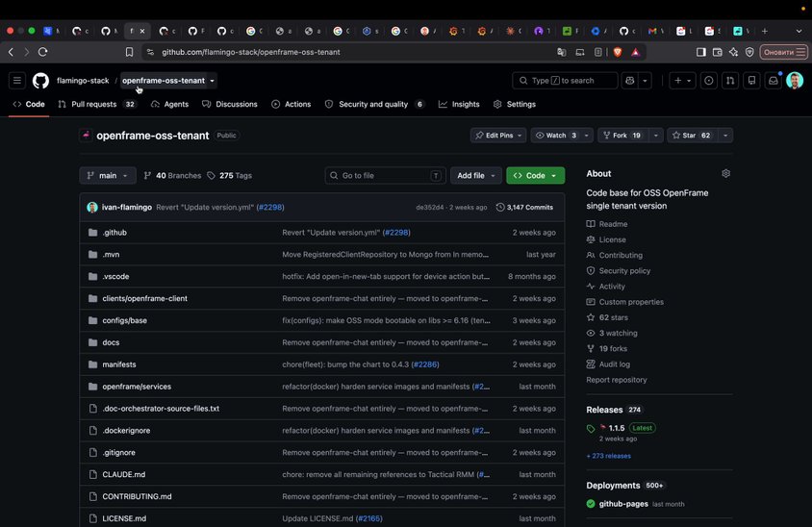Image resolution: width=812 pixels, height=527 pixels.
Task: Fork the repository
Action: point(623,135)
